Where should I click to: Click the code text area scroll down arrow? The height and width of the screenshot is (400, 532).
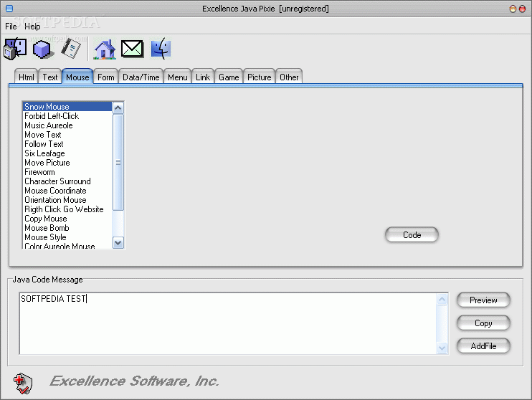pyautogui.click(x=442, y=348)
